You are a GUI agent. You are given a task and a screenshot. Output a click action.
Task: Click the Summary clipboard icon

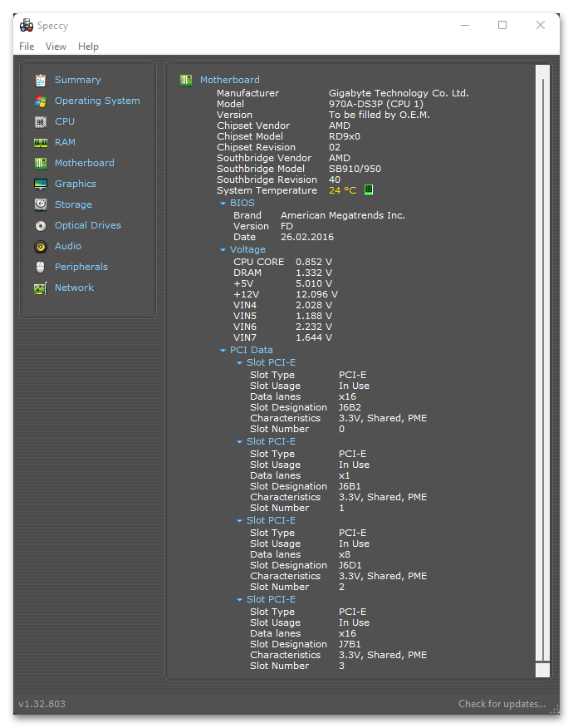41,81
